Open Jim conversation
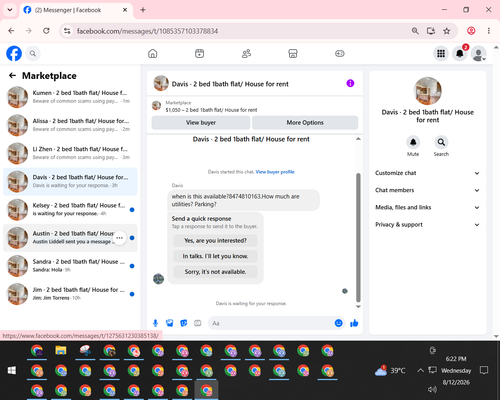The image size is (500, 400). [x=70, y=294]
